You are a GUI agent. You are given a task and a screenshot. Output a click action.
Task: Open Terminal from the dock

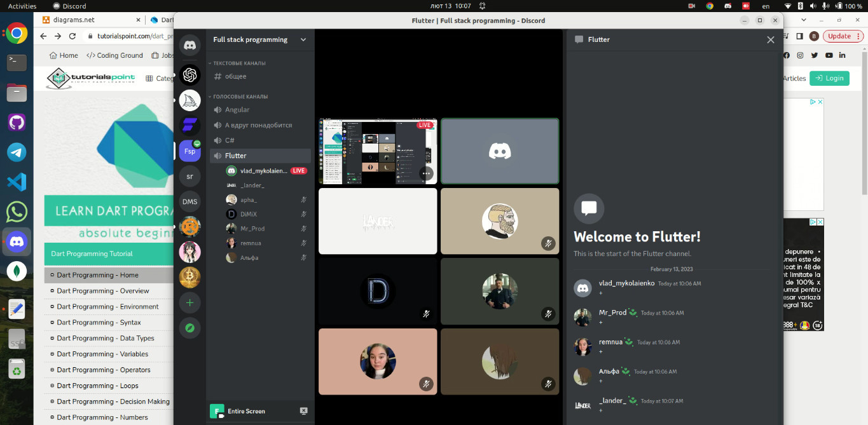(17, 62)
